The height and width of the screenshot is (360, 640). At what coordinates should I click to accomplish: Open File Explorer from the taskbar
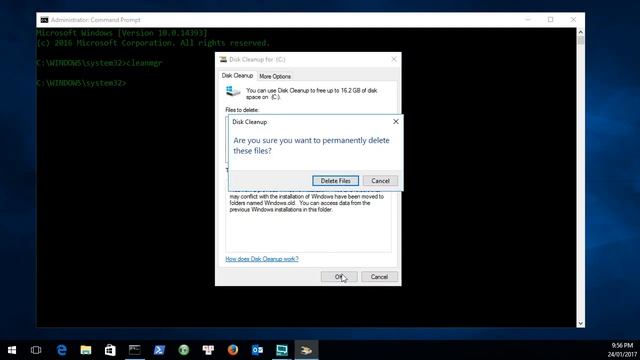86,350
